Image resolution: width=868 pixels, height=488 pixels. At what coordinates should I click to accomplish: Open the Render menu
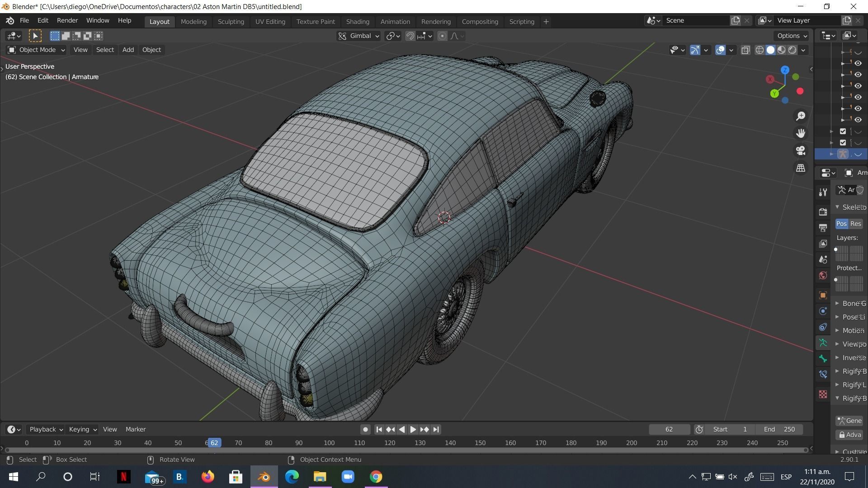[x=67, y=21]
